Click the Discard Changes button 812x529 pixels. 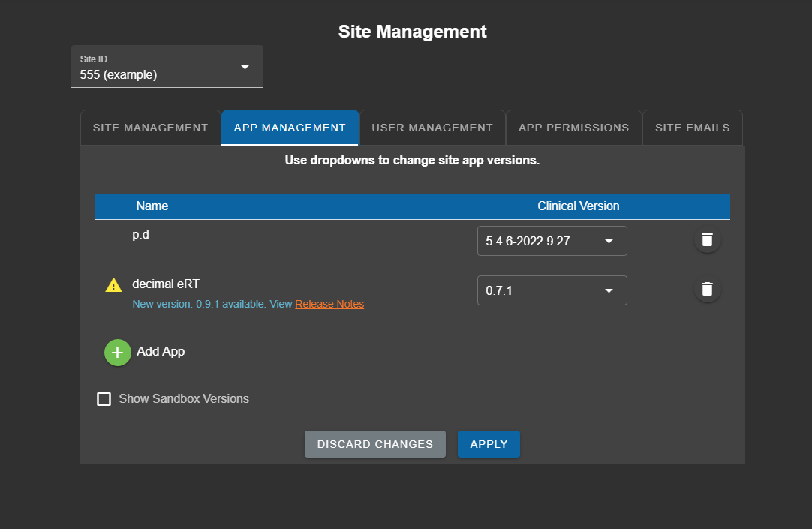(x=375, y=444)
